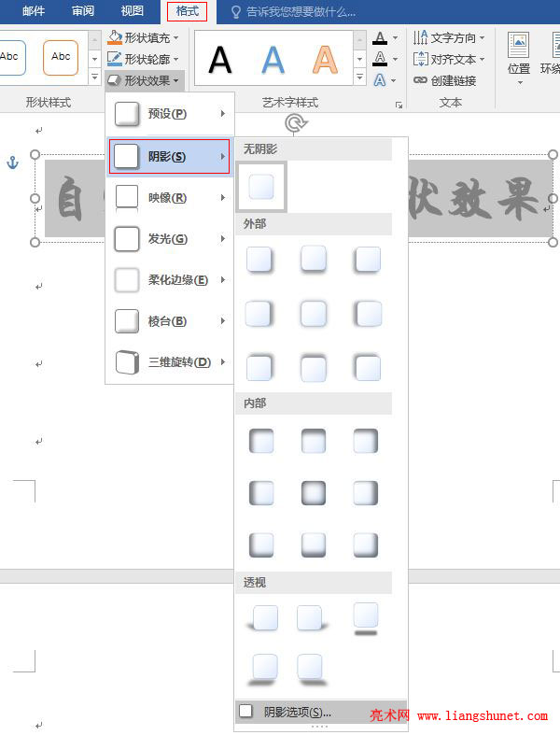Choose the last inner shadow in 内部

(366, 544)
